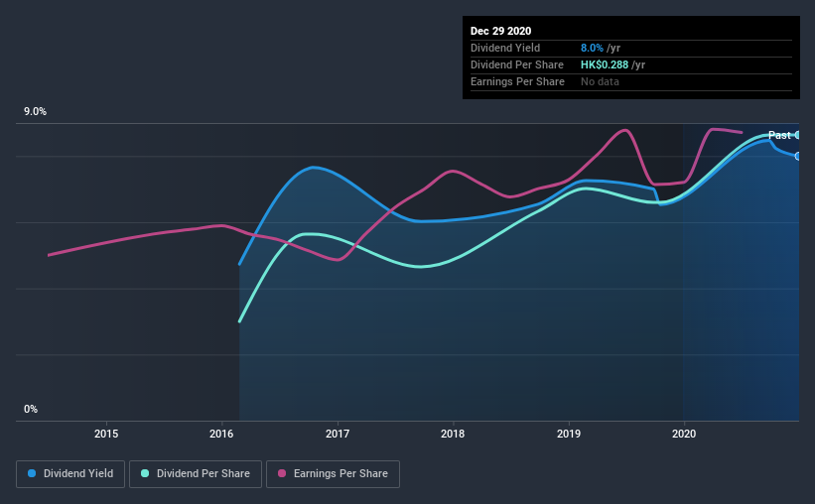Click the 8.0% dividend yield value
815x504 pixels.
(x=592, y=48)
